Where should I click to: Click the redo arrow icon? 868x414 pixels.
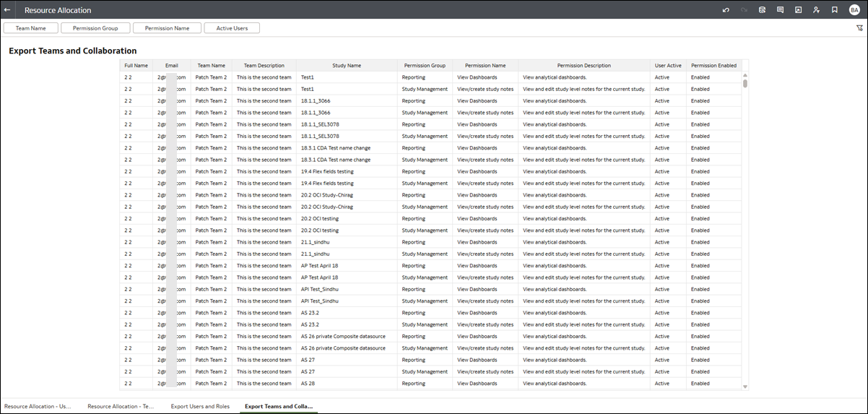tap(744, 10)
